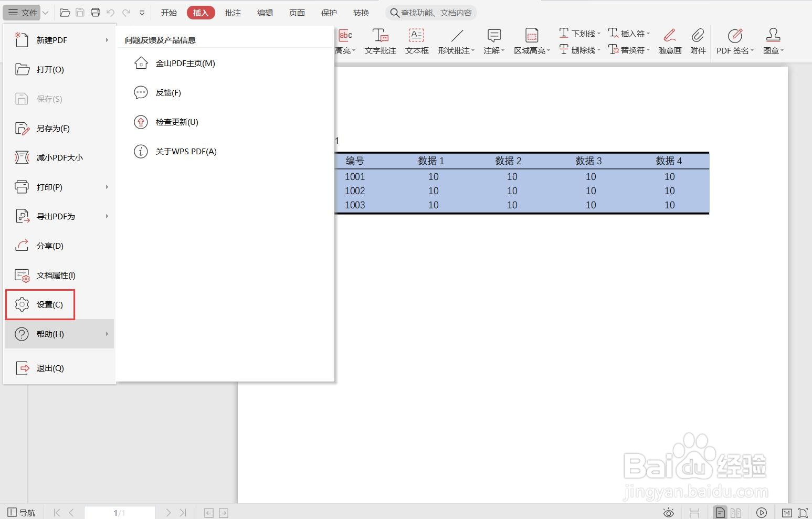This screenshot has height=519, width=812.
Task: Select two-page view mode
Action: click(736, 513)
